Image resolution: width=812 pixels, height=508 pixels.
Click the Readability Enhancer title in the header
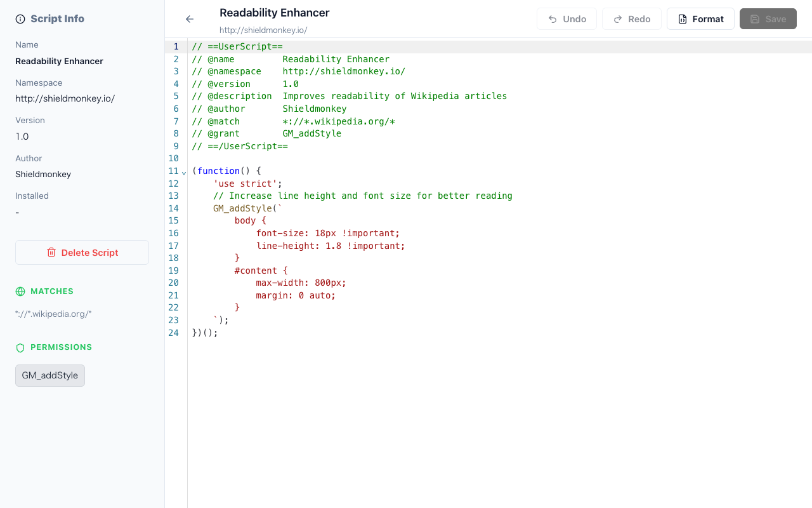click(275, 13)
